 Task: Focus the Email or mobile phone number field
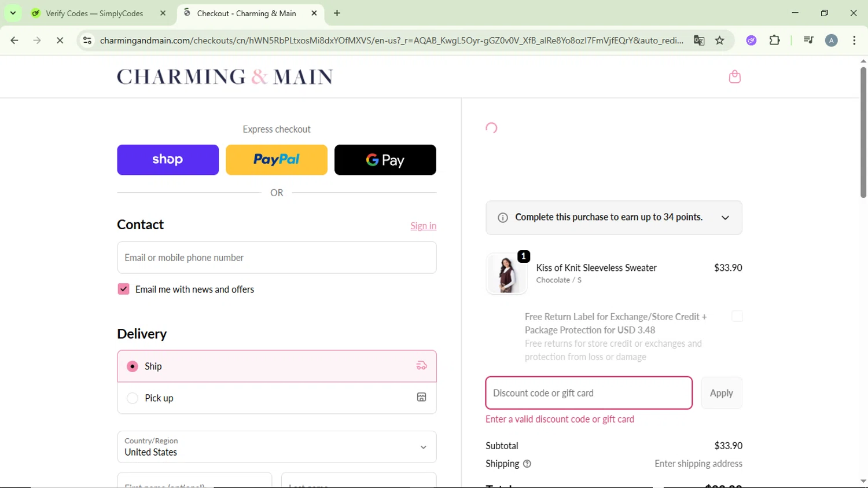(277, 258)
